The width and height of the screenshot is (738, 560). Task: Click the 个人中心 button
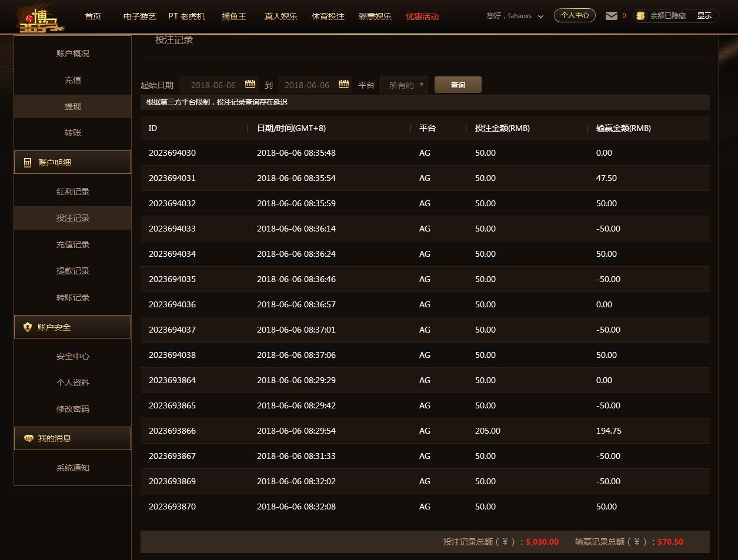[575, 15]
